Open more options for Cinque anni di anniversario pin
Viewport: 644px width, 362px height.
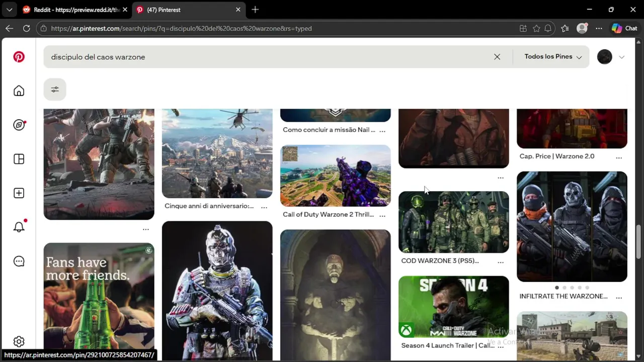coord(264,207)
